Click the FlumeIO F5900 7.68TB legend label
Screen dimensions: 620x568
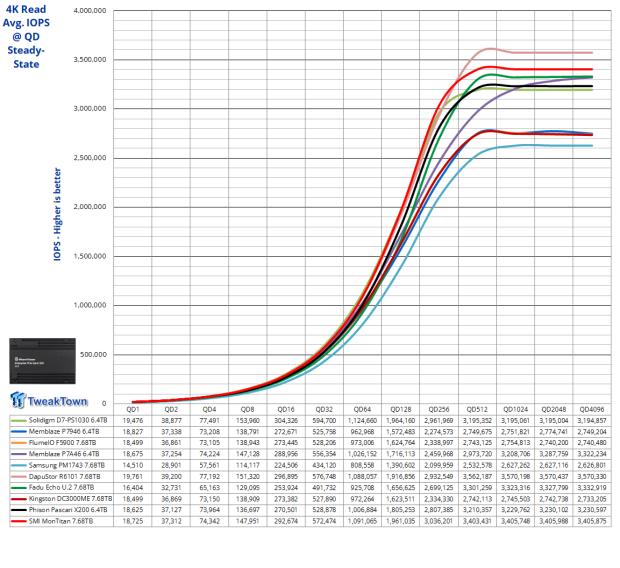pos(62,443)
